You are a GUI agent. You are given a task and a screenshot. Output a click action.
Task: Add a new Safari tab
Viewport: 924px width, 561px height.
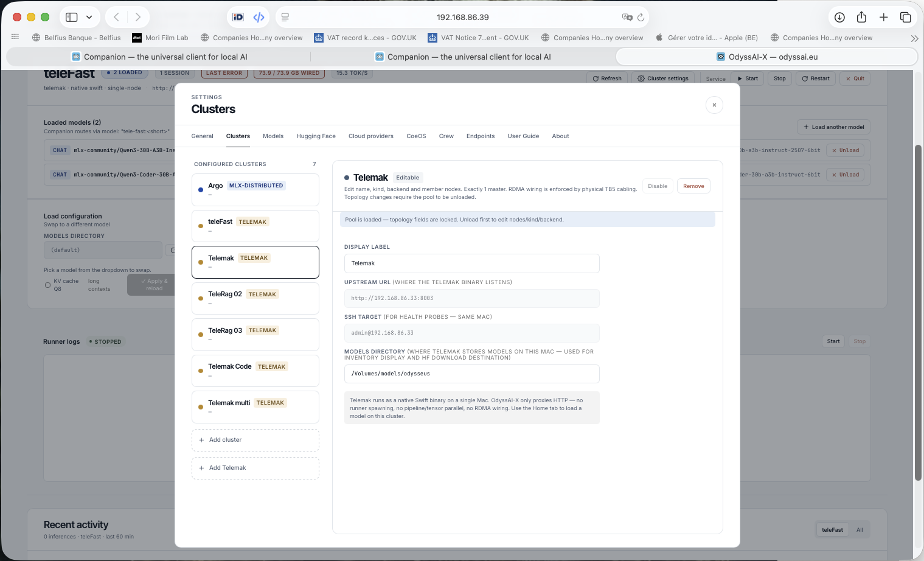tap(883, 17)
